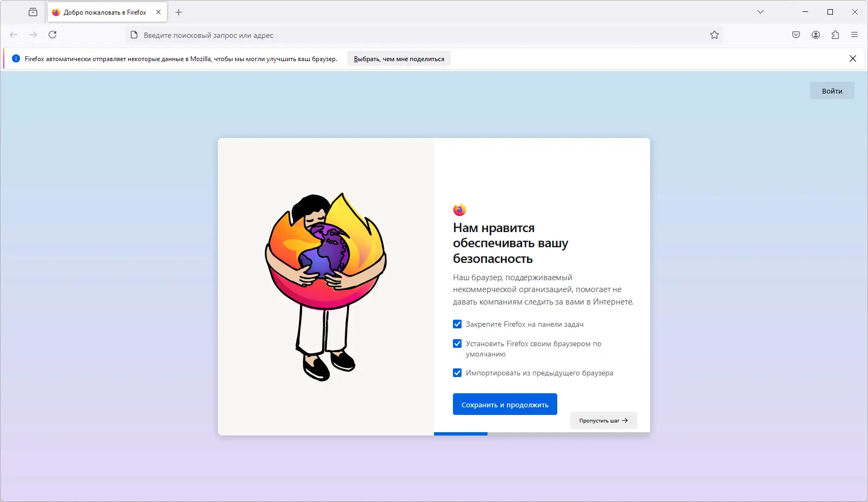The image size is (868, 502).
Task: Go forward with the forward arrow
Action: pyautogui.click(x=33, y=35)
